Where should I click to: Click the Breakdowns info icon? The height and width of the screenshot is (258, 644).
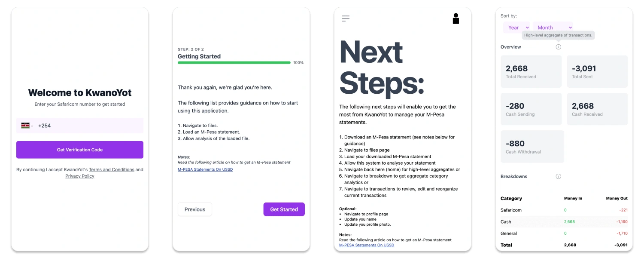click(558, 176)
